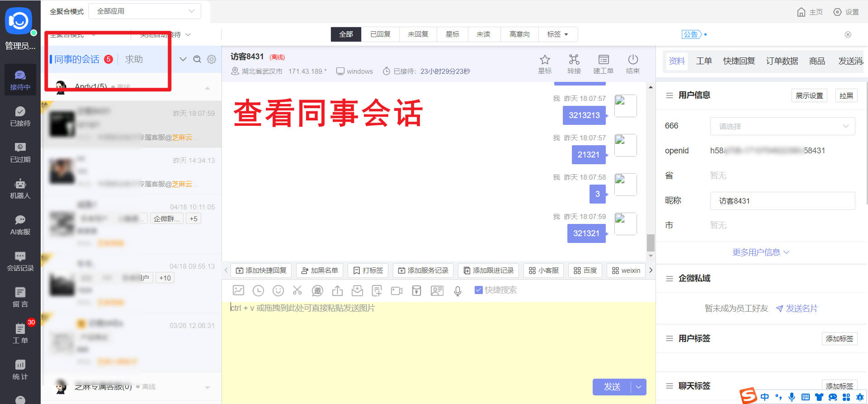This screenshot has width=868, height=404.
Task: Click the image send icon in the editor toolbar
Action: click(x=238, y=290)
